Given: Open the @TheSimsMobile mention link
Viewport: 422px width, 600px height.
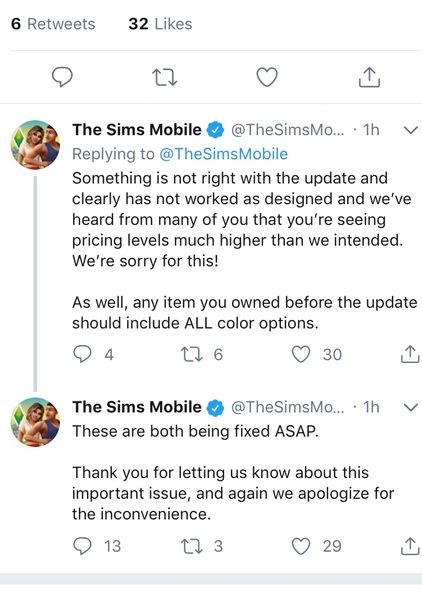Looking at the screenshot, I should 223,154.
